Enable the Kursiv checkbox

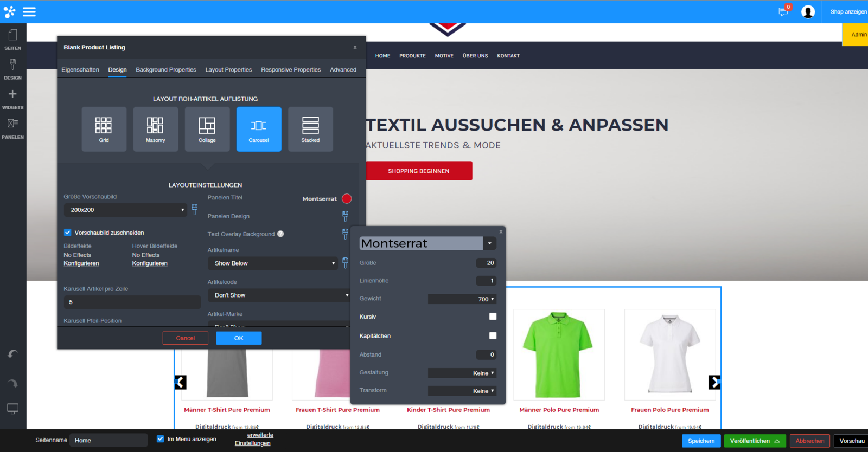click(x=493, y=317)
